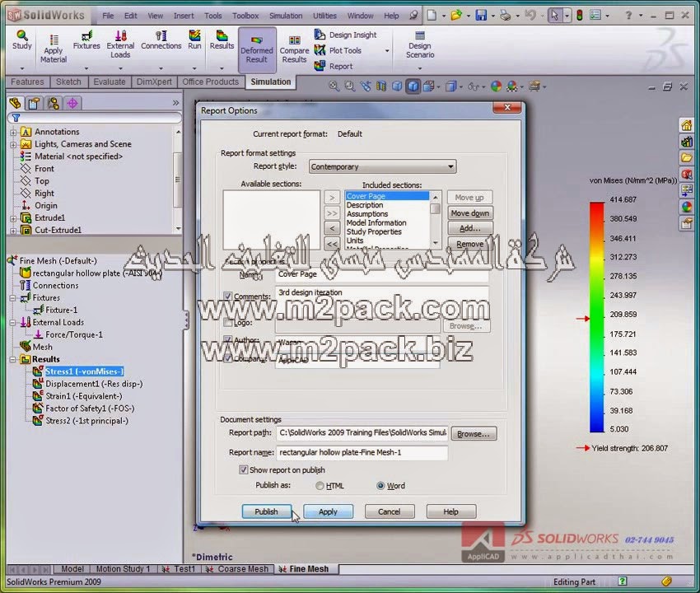Open the Toolbox menu

(245, 16)
